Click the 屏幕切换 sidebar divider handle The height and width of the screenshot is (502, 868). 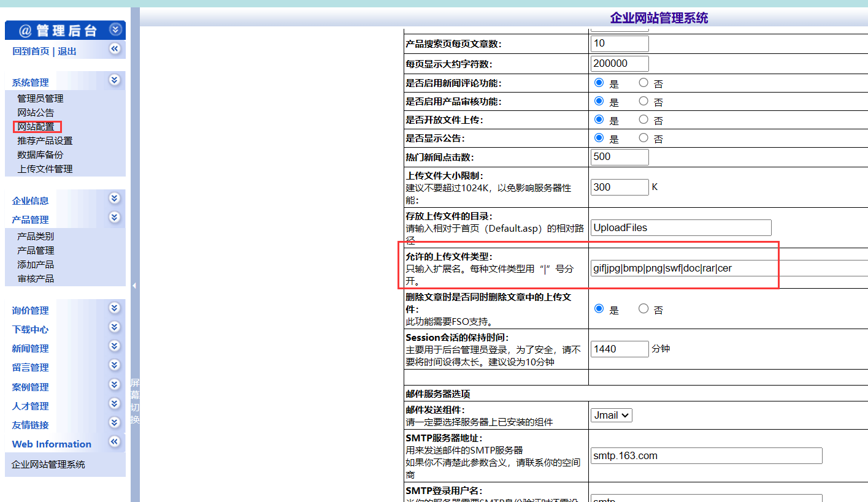(135, 401)
